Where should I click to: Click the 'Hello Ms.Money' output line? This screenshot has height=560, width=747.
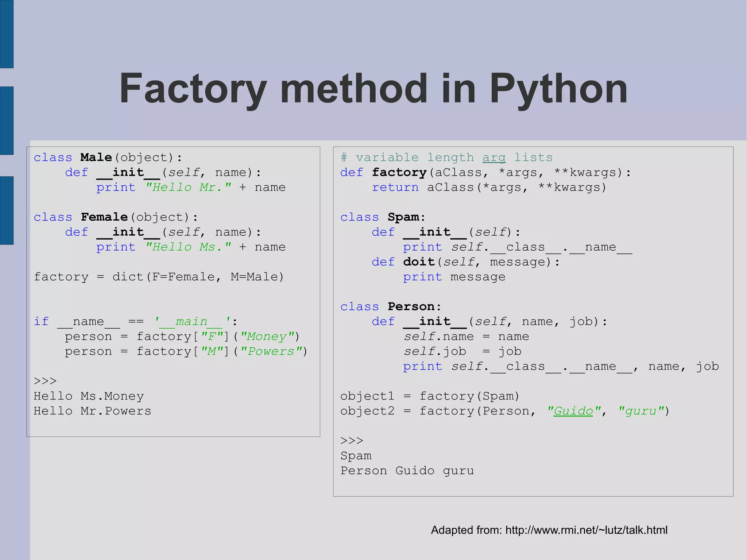tap(89, 396)
